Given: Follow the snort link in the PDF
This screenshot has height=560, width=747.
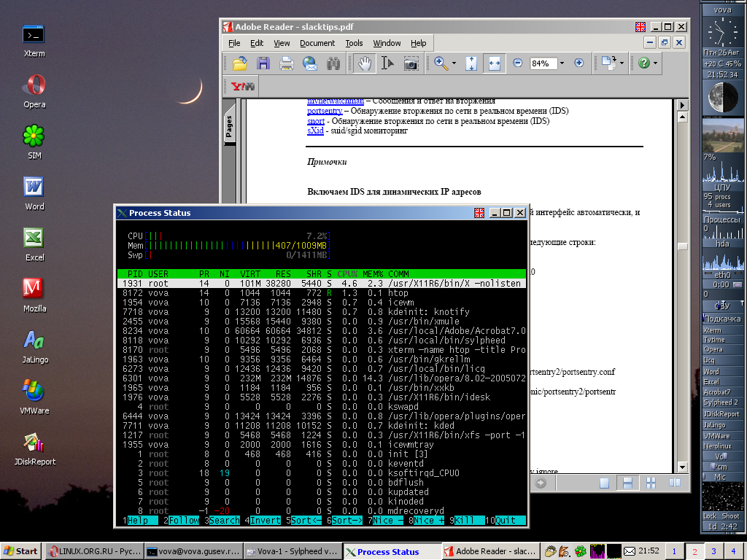Looking at the screenshot, I should pos(316,121).
